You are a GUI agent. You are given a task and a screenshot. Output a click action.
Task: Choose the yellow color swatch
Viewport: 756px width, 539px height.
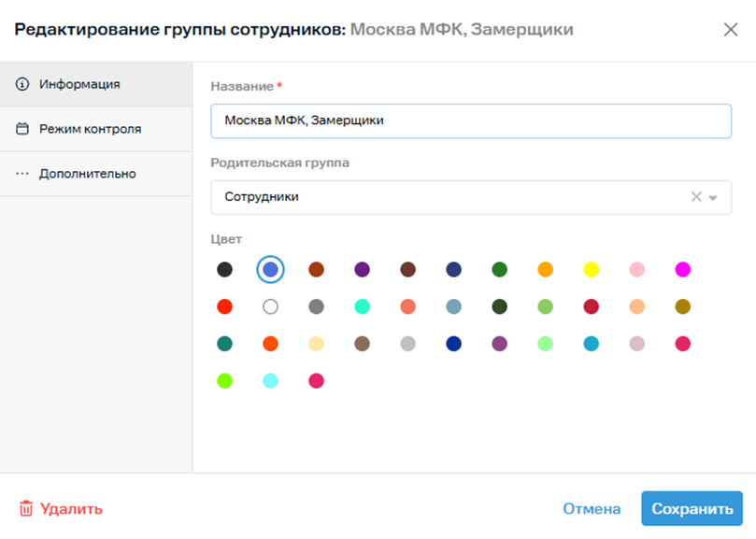pos(591,269)
